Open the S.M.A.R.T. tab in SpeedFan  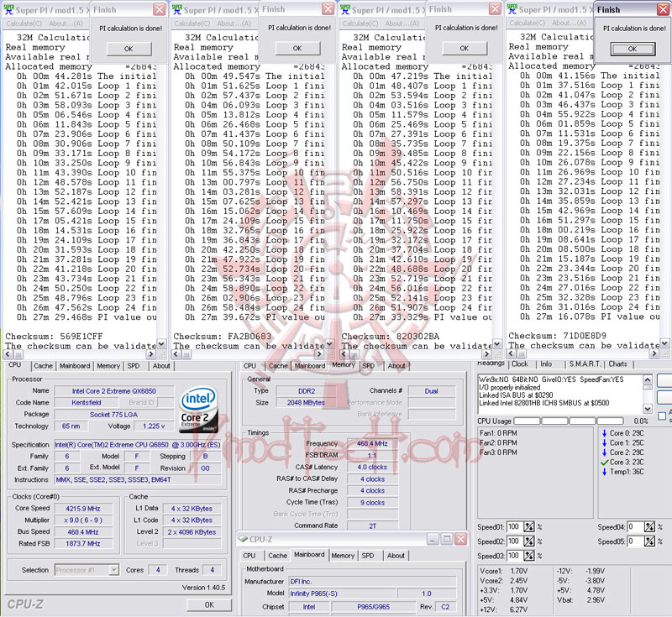[x=585, y=364]
